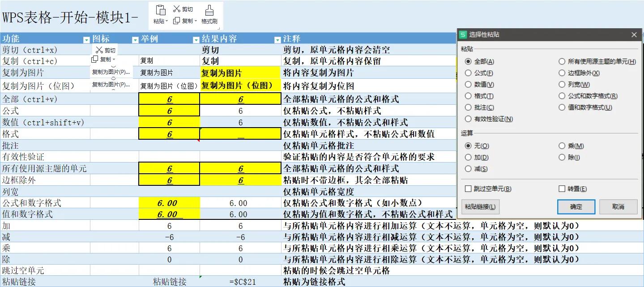Select the 边框除外(X) radio button

562,73
